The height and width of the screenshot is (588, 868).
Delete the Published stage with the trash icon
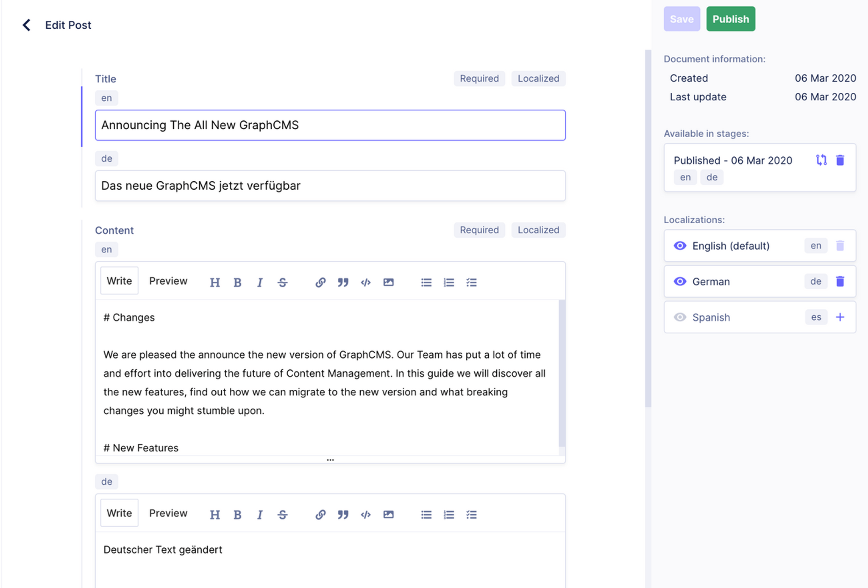[x=840, y=160]
